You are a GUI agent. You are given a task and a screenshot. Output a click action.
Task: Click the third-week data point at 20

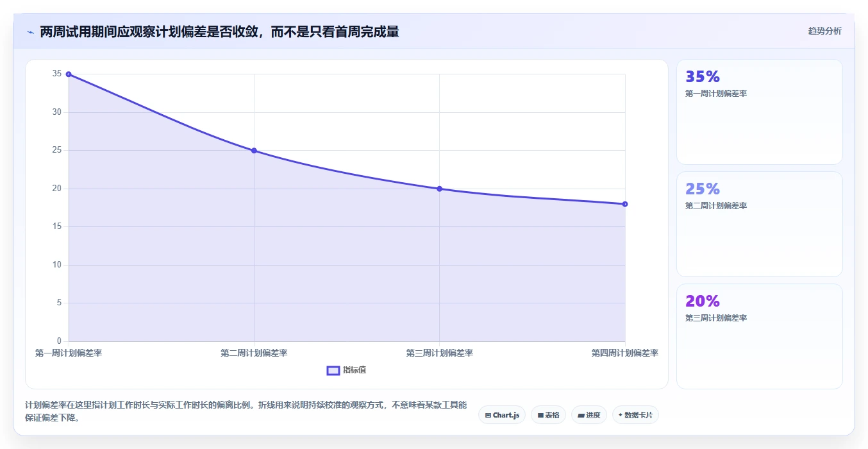click(x=439, y=189)
